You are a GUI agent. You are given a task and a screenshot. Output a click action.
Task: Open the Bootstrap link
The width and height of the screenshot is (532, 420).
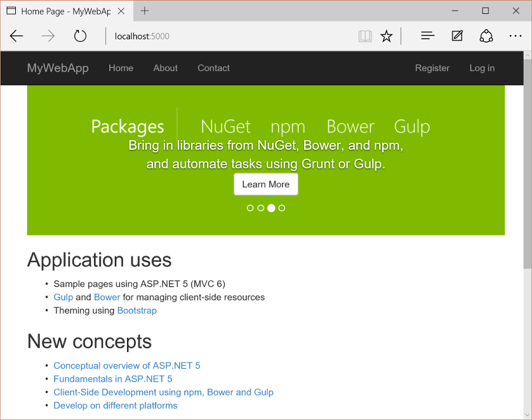(136, 310)
